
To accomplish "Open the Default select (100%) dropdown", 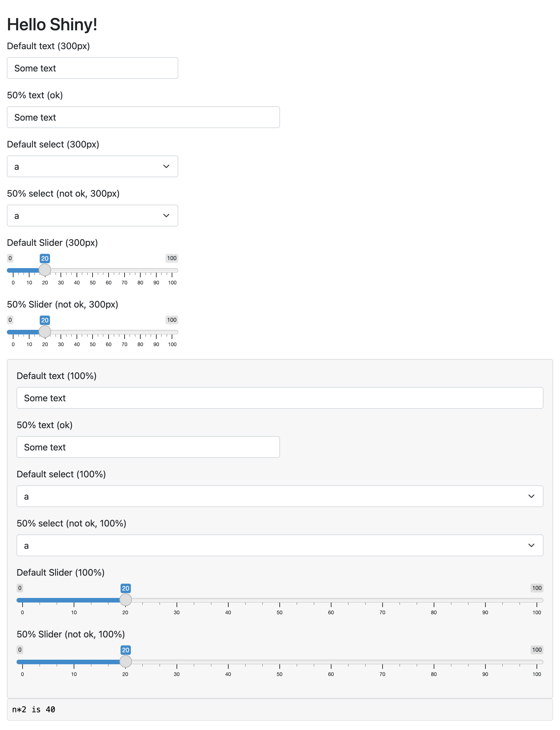I will [x=280, y=496].
